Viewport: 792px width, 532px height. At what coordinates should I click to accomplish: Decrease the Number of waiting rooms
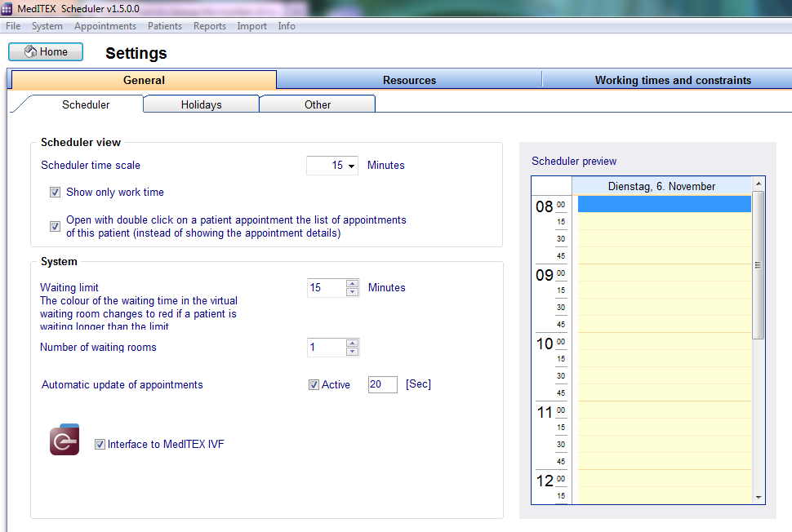click(x=353, y=352)
